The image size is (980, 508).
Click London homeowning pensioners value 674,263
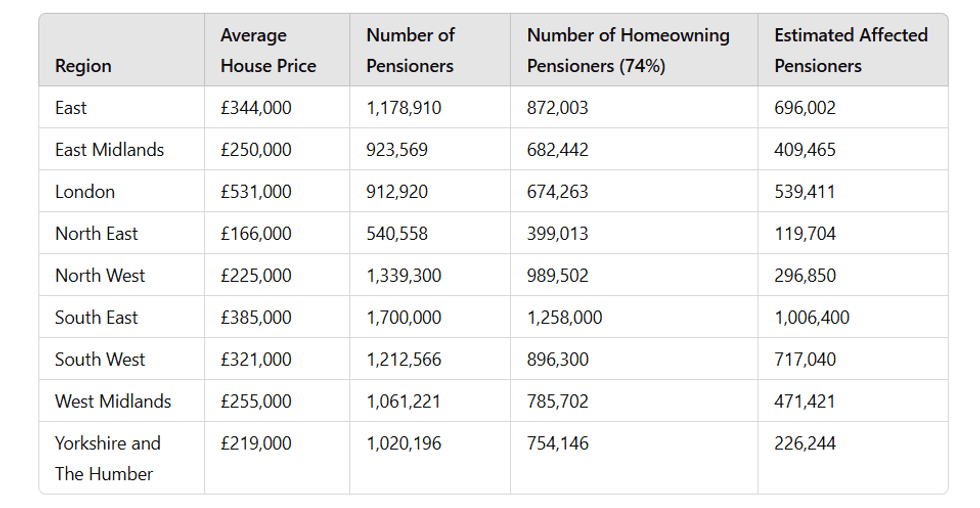coord(558,192)
